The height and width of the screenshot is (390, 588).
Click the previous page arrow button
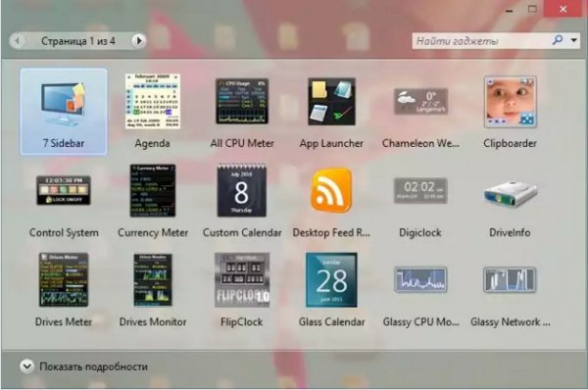click(x=17, y=40)
